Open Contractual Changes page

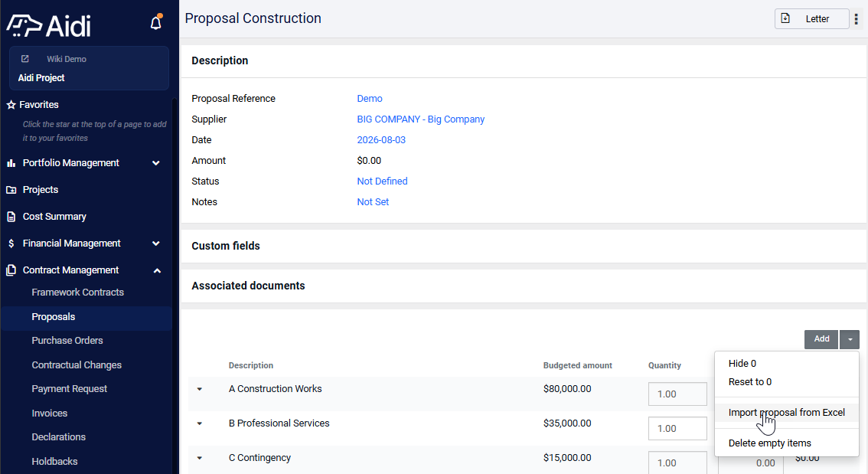pos(77,365)
